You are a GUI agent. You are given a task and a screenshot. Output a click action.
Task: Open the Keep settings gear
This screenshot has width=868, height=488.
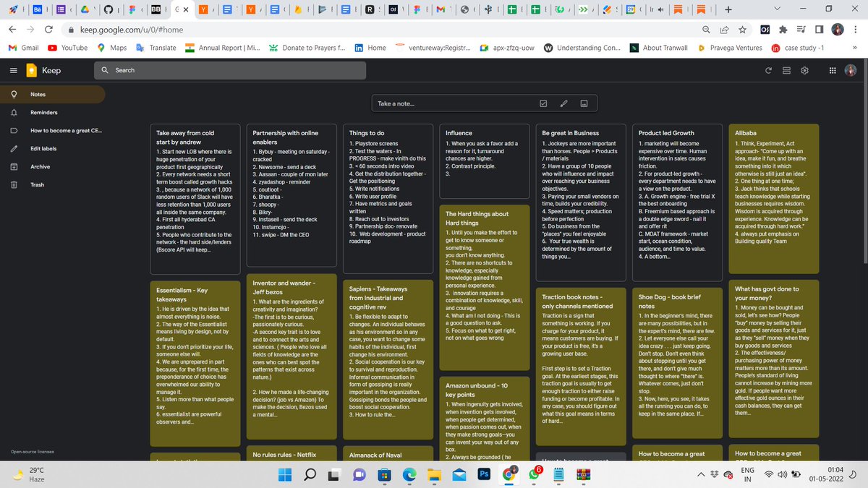(x=804, y=70)
